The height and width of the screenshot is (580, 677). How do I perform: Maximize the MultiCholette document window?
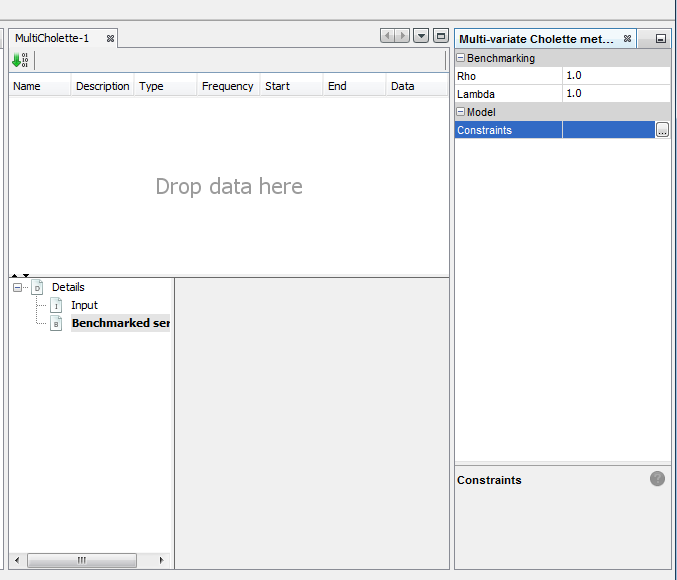pos(440,36)
